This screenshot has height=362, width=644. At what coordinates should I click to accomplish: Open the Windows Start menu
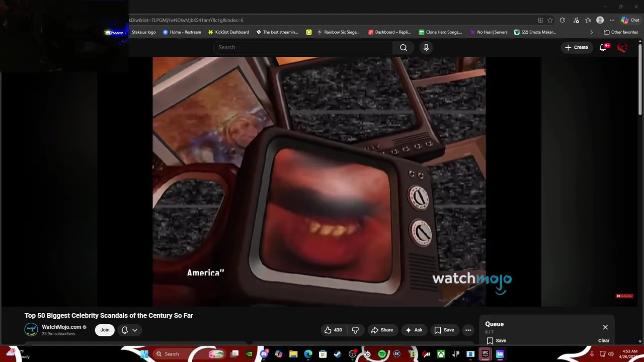coord(144,354)
